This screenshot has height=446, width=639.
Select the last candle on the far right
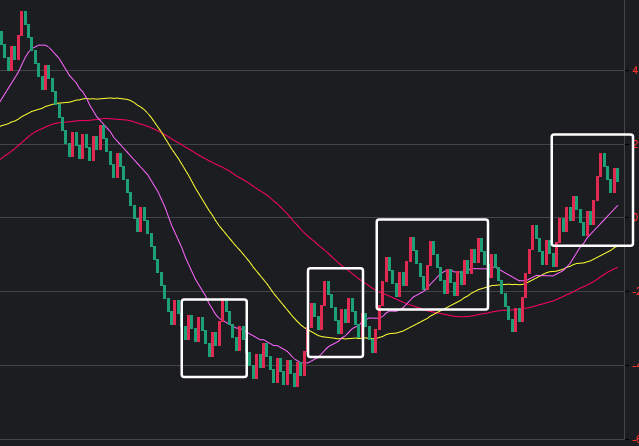click(616, 175)
